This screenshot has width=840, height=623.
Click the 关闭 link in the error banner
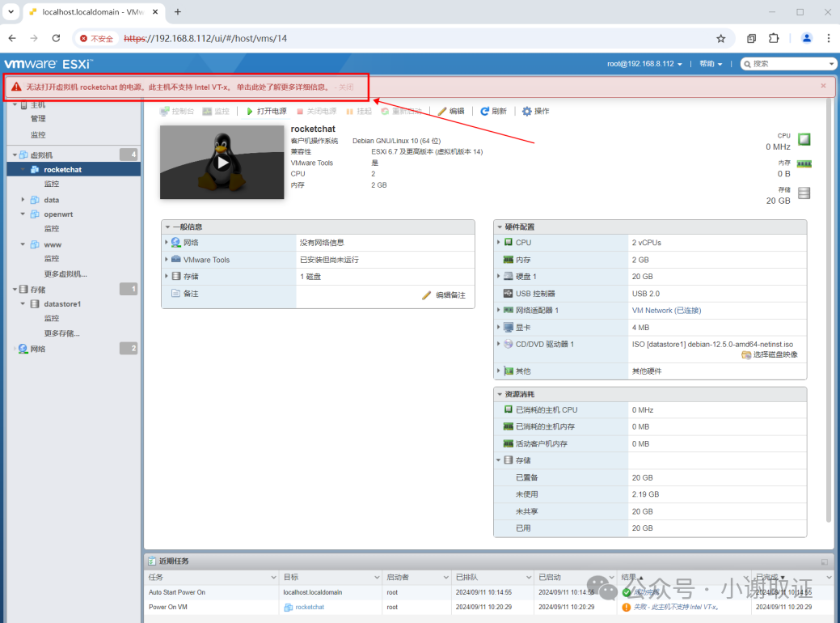pos(346,87)
